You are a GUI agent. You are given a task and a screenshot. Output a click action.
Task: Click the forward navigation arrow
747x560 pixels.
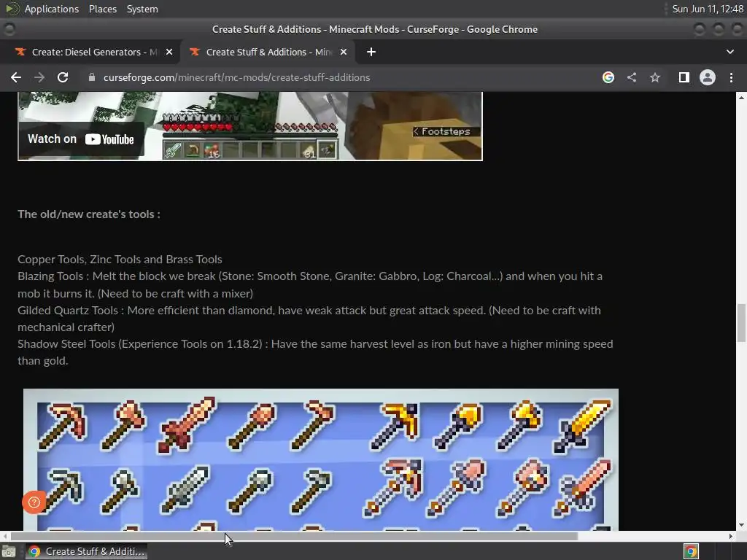pos(39,77)
